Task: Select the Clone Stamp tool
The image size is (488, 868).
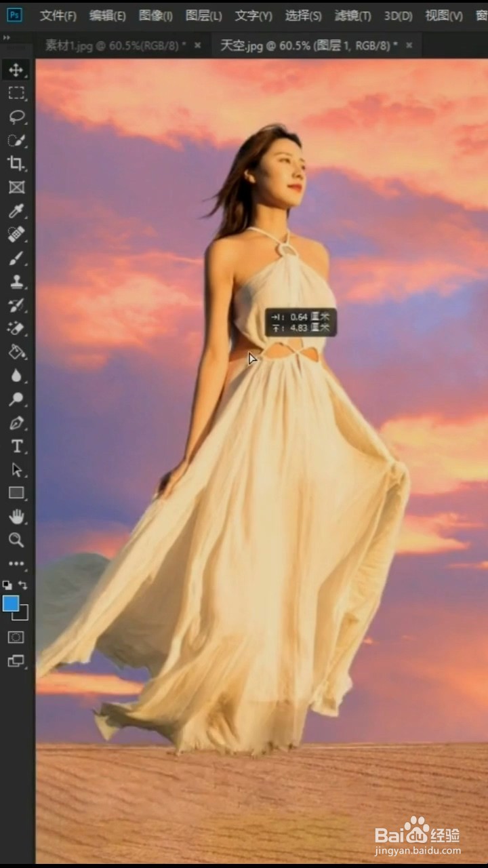Action: coord(16,281)
